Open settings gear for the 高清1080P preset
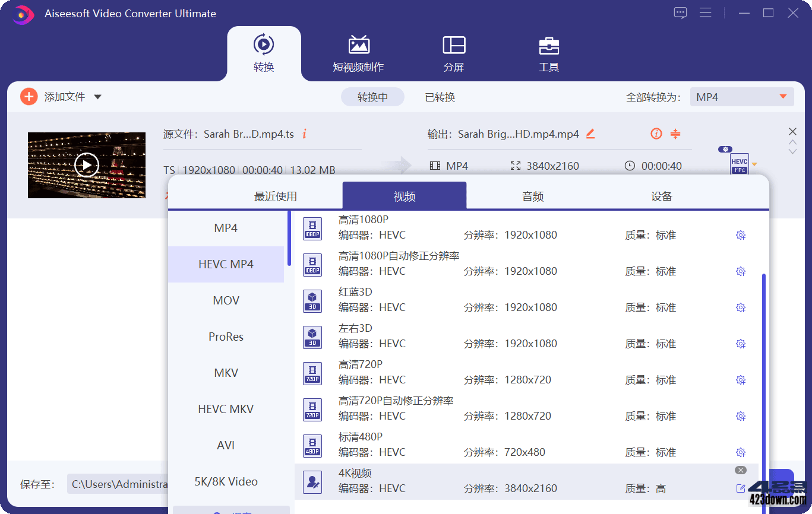This screenshot has width=812, height=514. pos(741,235)
